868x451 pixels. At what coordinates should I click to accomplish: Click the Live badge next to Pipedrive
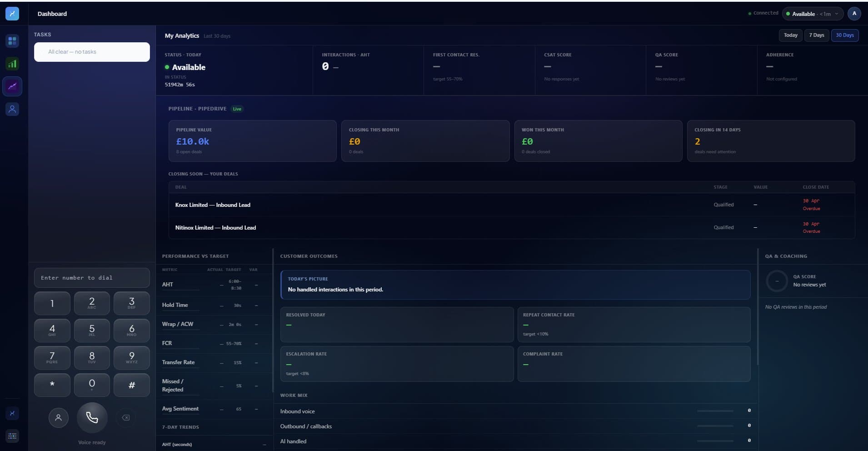[x=237, y=109]
